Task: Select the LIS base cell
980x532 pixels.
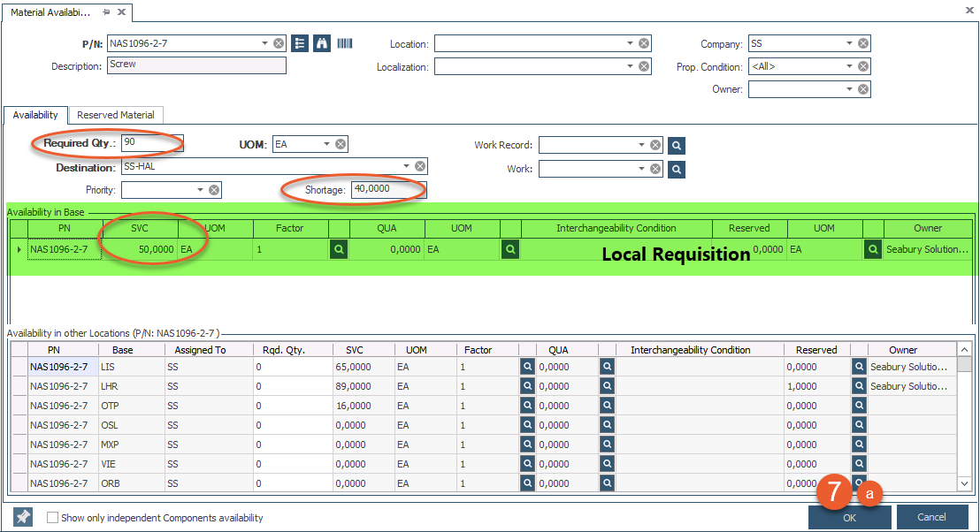Action: [x=131, y=367]
